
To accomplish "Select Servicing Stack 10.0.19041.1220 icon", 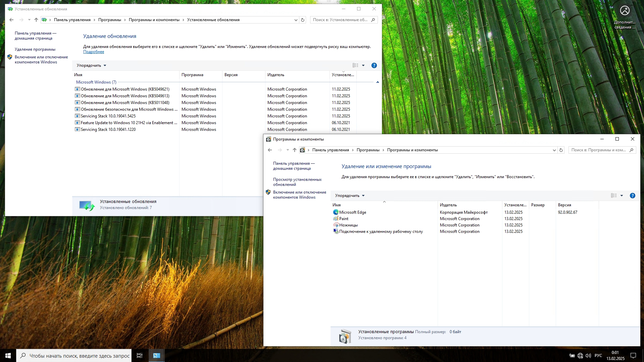I will coord(78,130).
